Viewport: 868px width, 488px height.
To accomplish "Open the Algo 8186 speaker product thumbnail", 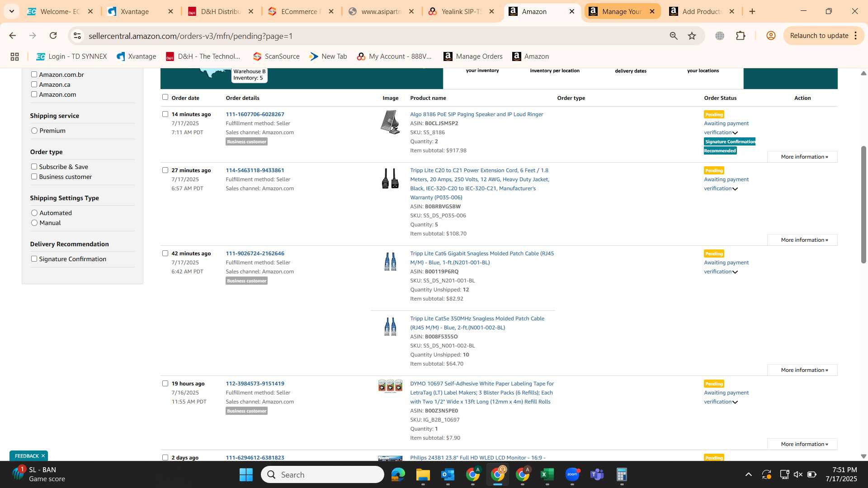I will (x=390, y=122).
